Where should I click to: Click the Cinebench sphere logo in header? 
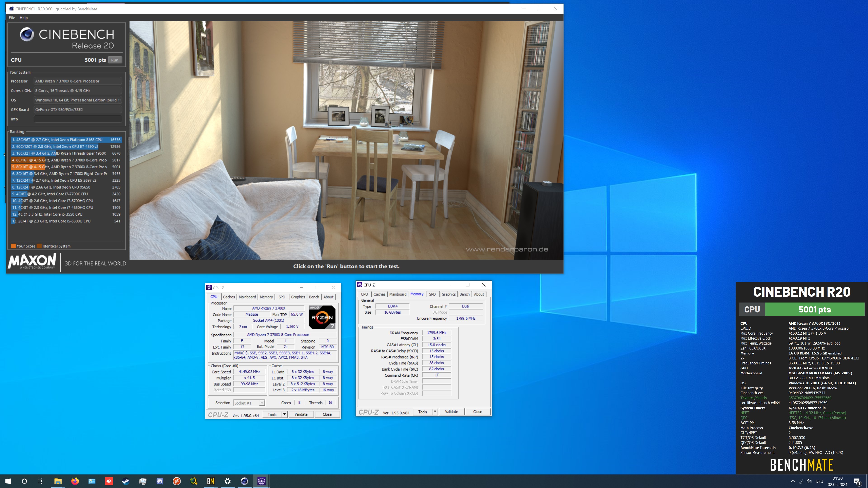27,34
